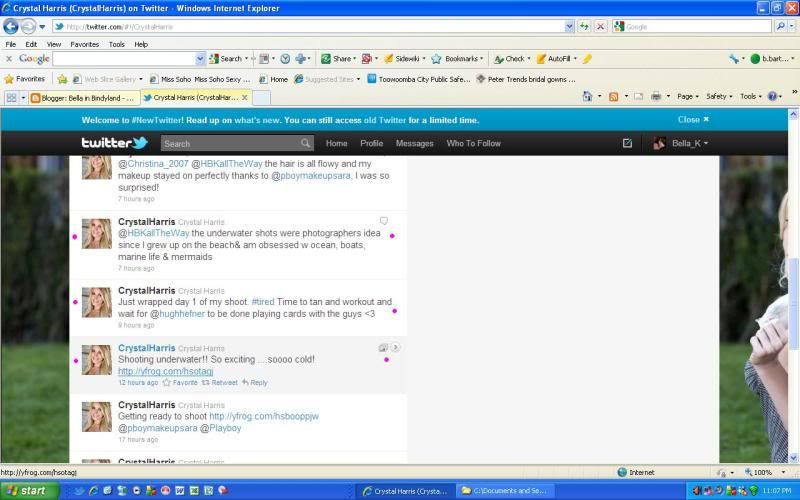The width and height of the screenshot is (800, 500).
Task: Open the Favorites menu
Action: click(x=85, y=44)
